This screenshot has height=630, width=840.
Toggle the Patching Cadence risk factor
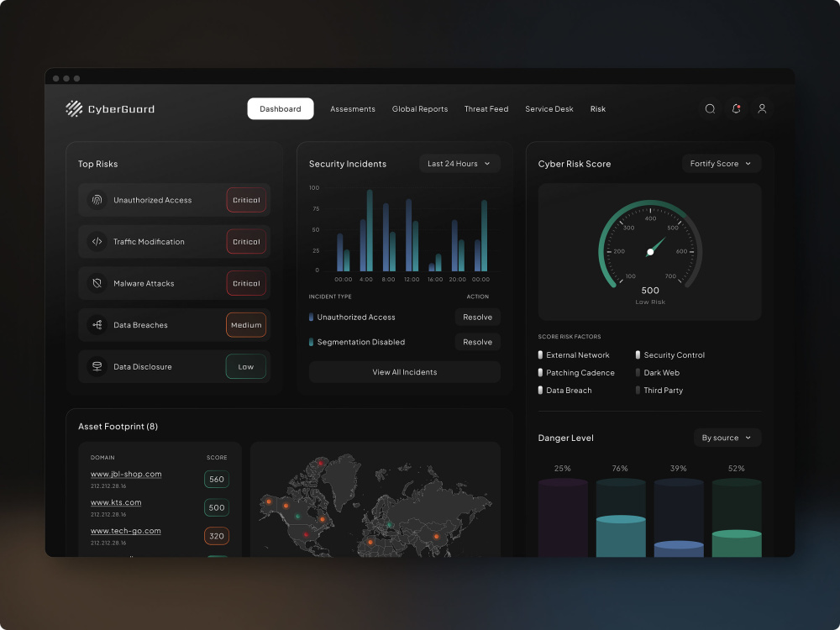540,372
